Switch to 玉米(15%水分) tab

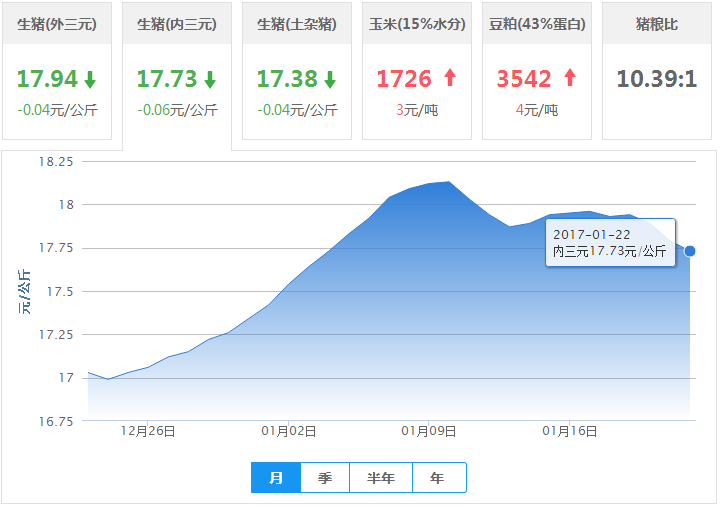pyautogui.click(x=416, y=24)
